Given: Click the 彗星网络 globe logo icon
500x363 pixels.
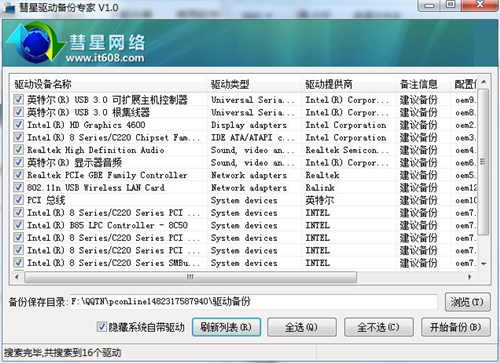Looking at the screenshot, I should pos(35,42).
